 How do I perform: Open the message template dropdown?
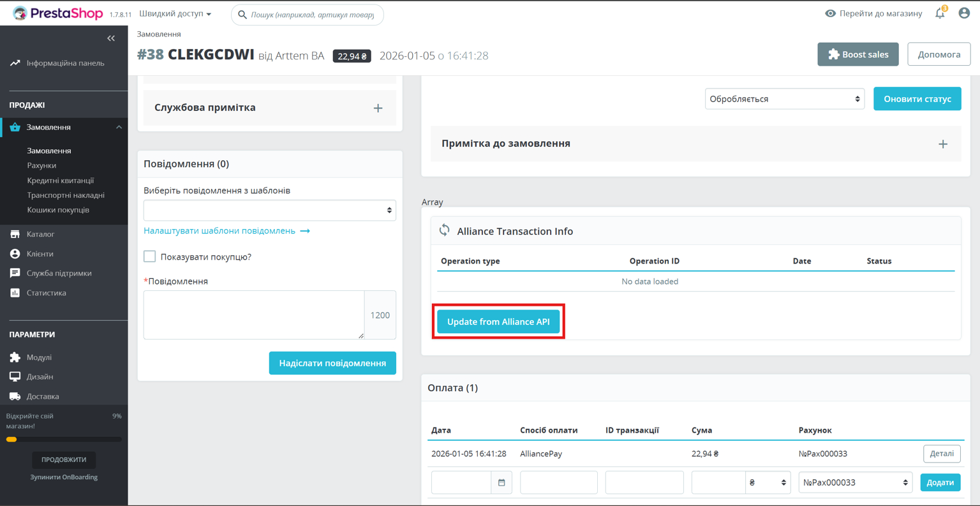point(269,211)
